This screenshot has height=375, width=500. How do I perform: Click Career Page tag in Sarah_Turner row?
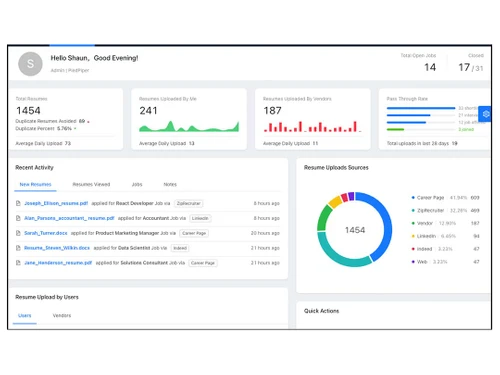pyautogui.click(x=194, y=233)
